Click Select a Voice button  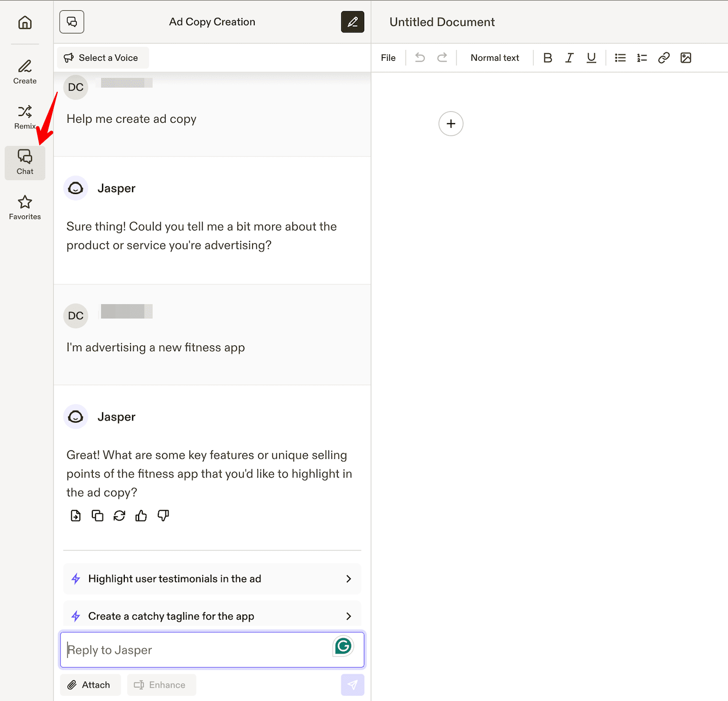[103, 58]
